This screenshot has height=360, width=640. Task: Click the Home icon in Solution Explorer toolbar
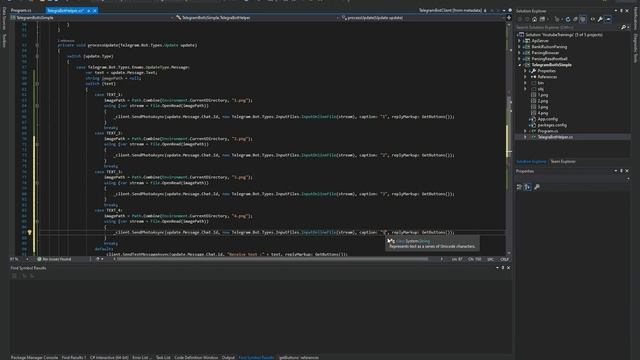click(x=534, y=19)
